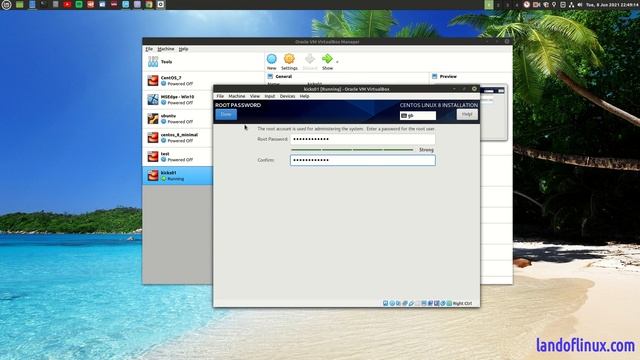Open File menu in VirtualBox Manager
This screenshot has height=360, width=640.
[149, 49]
